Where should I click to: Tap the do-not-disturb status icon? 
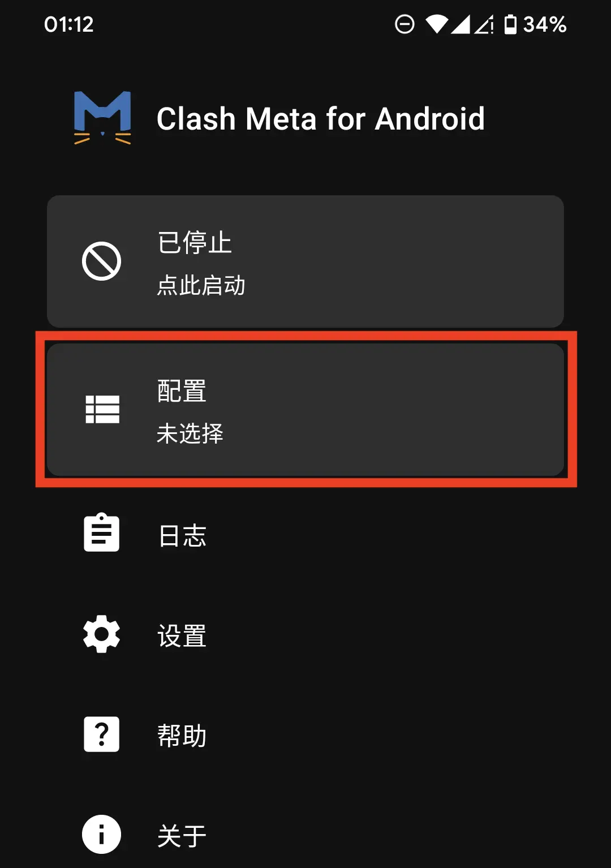point(405,24)
